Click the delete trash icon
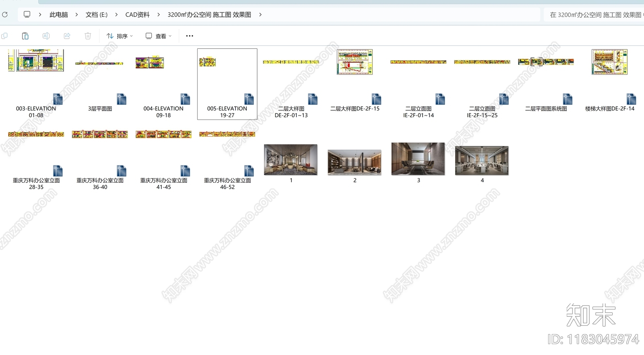The height and width of the screenshot is (355, 644). click(88, 36)
